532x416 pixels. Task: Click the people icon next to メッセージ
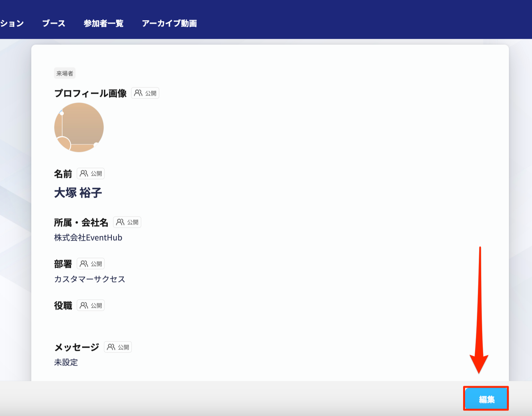coord(111,347)
